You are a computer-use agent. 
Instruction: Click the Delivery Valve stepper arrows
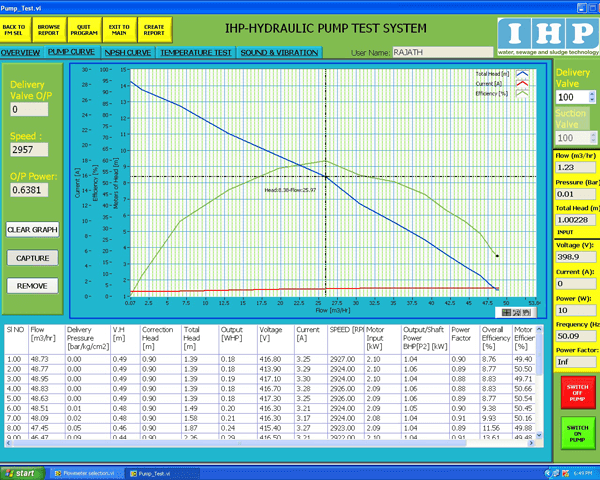click(590, 99)
